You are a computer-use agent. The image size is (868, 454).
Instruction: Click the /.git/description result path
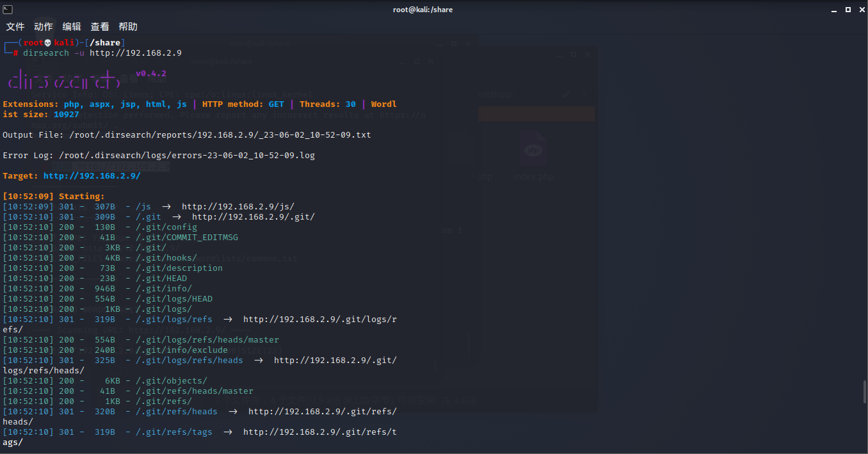[179, 268]
